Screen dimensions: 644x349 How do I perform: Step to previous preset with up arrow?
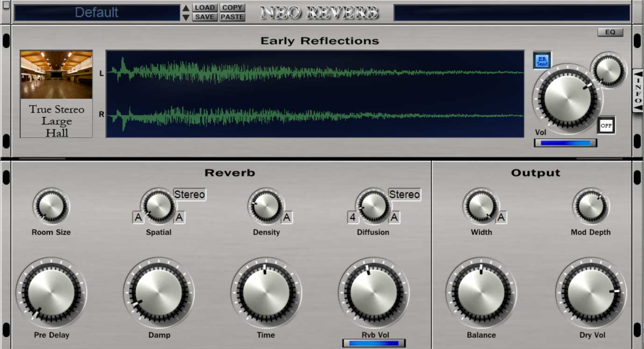pyautogui.click(x=186, y=8)
